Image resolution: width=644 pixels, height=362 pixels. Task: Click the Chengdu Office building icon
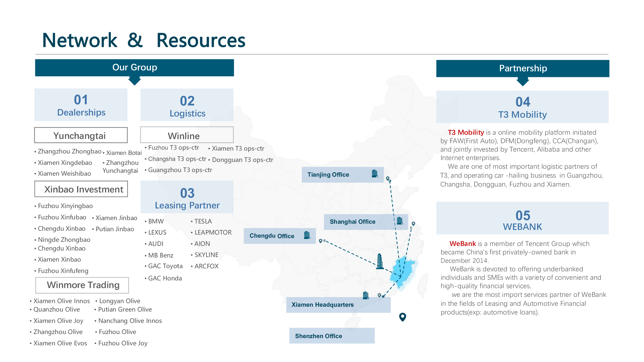pos(307,235)
